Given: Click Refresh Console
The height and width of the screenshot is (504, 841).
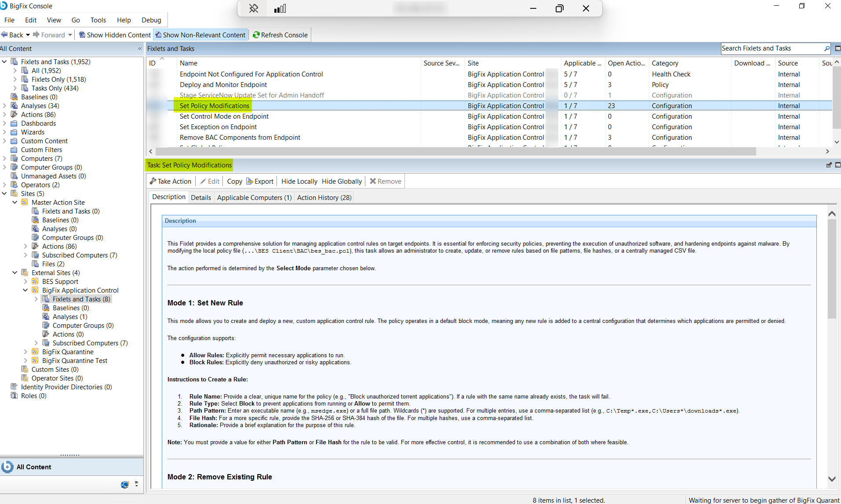Looking at the screenshot, I should pyautogui.click(x=280, y=35).
